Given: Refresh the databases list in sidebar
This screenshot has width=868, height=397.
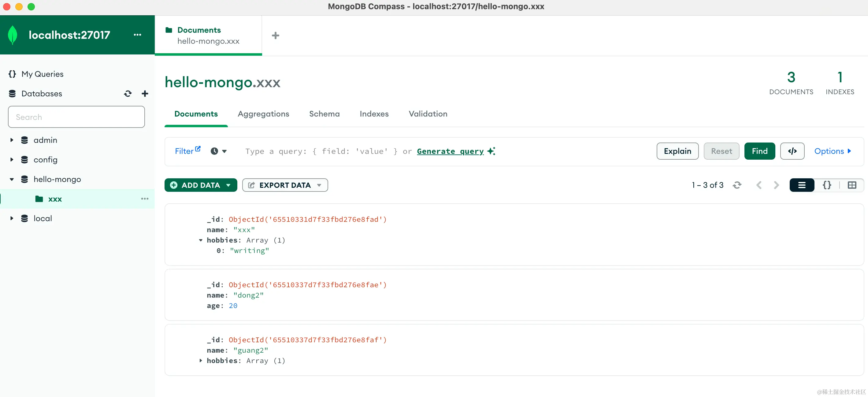Looking at the screenshot, I should (x=128, y=94).
